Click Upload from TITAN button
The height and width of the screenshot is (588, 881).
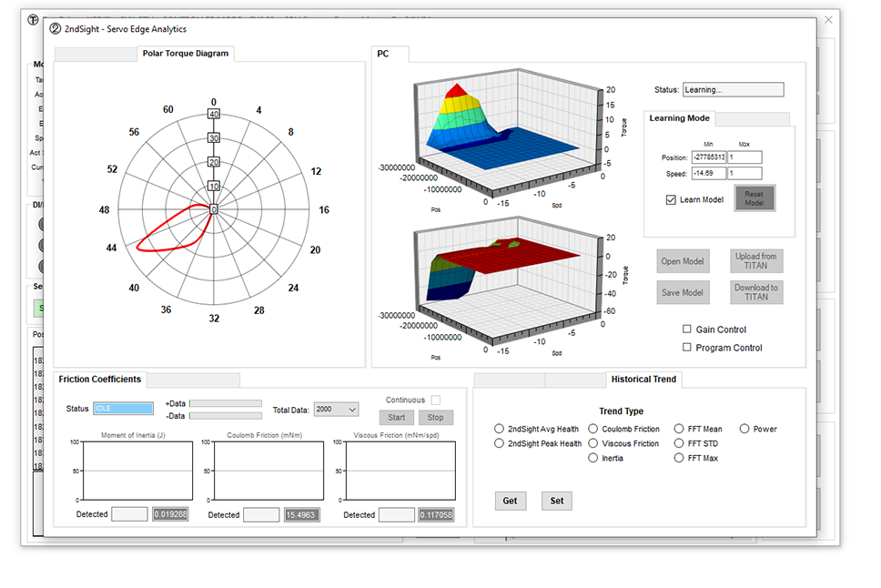756,261
